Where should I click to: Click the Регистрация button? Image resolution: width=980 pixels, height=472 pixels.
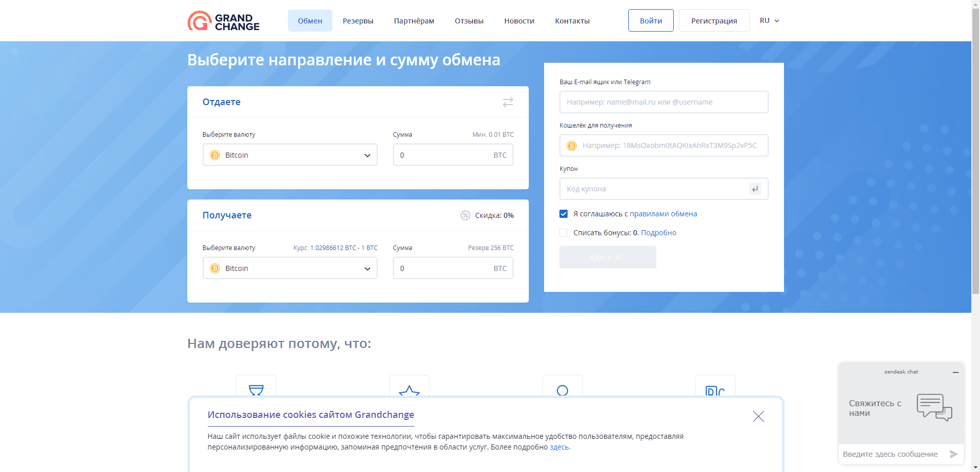(714, 20)
